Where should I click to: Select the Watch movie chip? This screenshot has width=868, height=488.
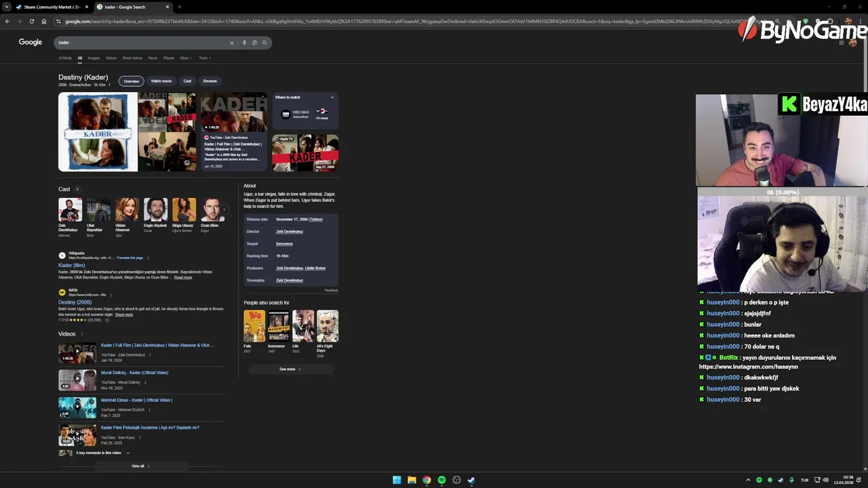point(161,81)
